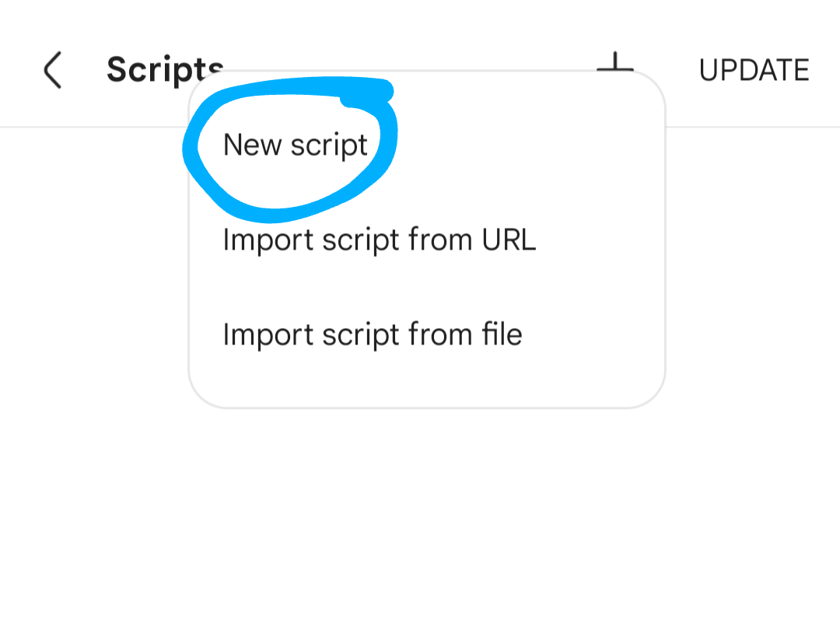The width and height of the screenshot is (840, 626).
Task: Click the blue-circled menu item
Action: click(x=296, y=145)
